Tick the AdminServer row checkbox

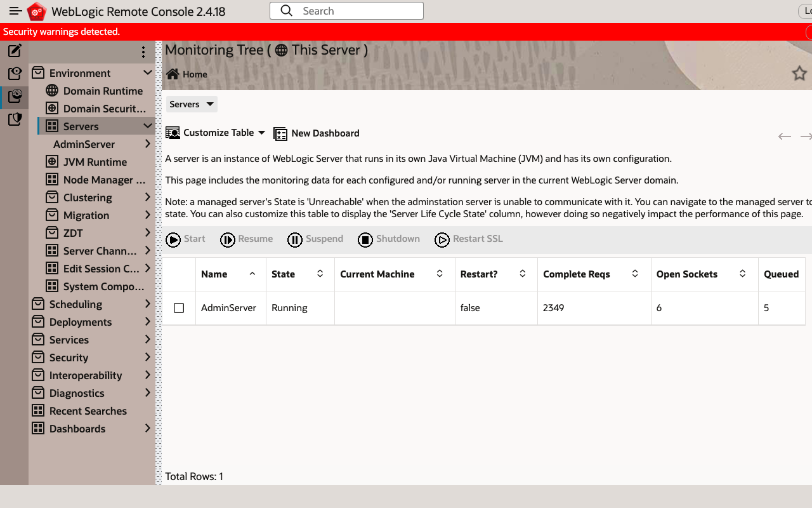179,308
